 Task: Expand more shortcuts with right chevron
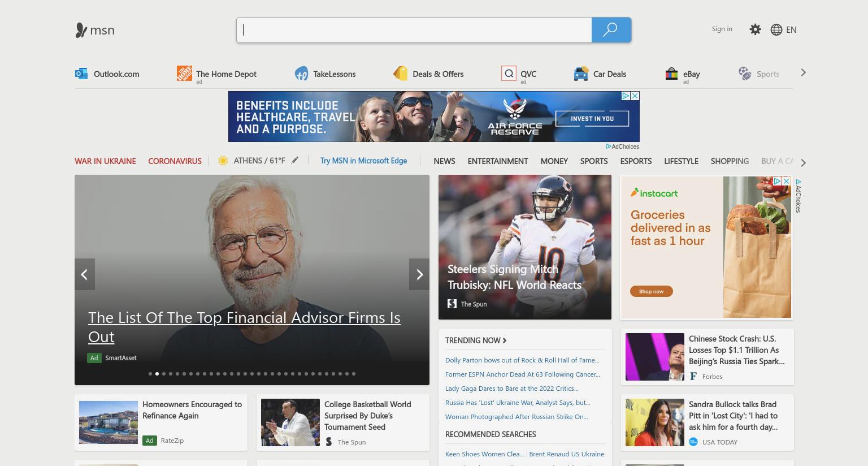pyautogui.click(x=803, y=72)
